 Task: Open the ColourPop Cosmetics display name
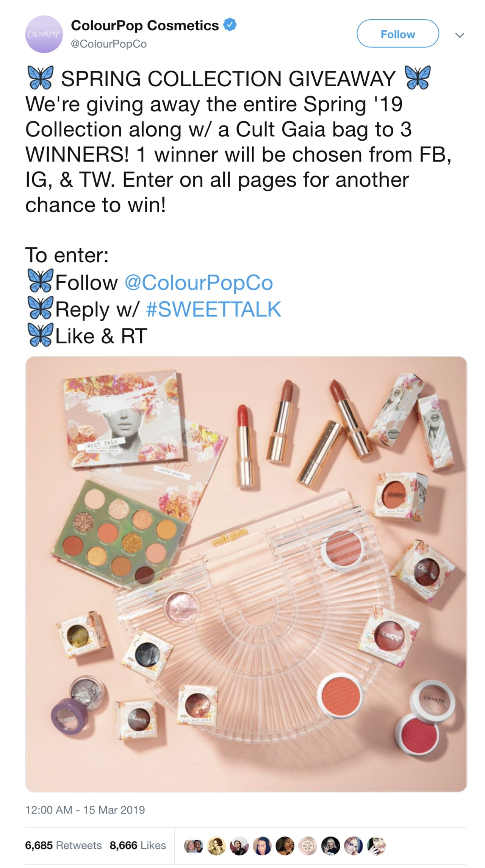pyautogui.click(x=145, y=25)
